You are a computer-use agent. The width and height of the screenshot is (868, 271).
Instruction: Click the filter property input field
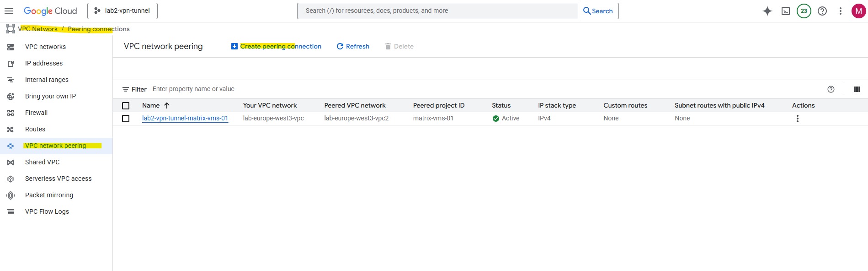pos(320,89)
